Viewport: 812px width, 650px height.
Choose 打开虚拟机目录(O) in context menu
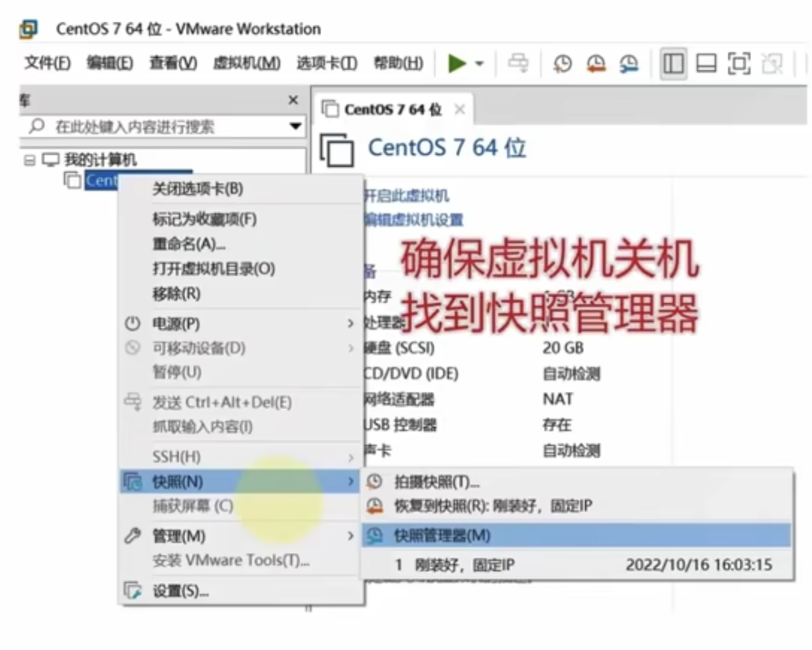coord(241,269)
